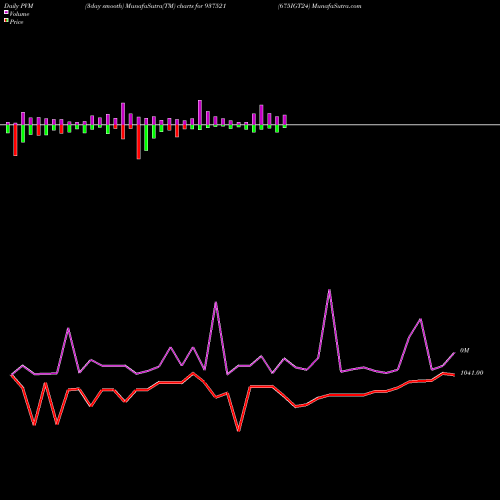
Task: Click the highest peak of the magenta volume line
Action: (x=329, y=290)
